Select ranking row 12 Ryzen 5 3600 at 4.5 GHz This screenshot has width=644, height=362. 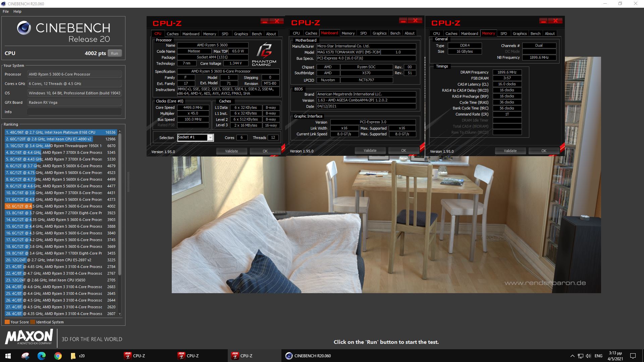click(x=60, y=206)
